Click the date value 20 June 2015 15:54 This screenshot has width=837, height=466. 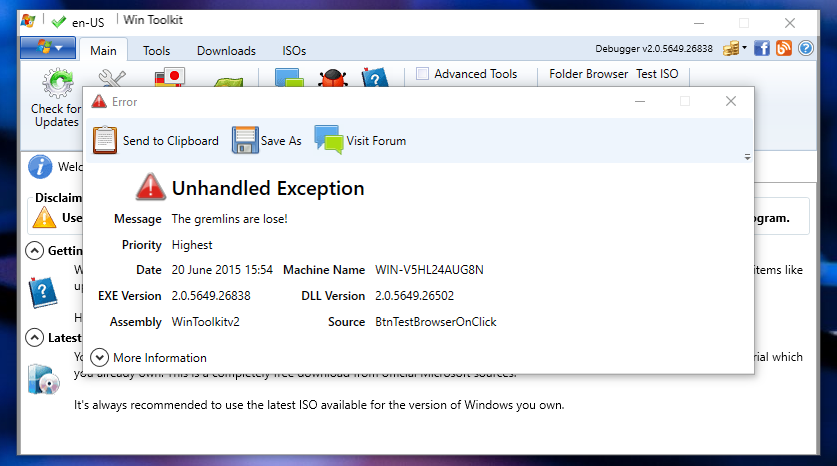click(x=222, y=270)
